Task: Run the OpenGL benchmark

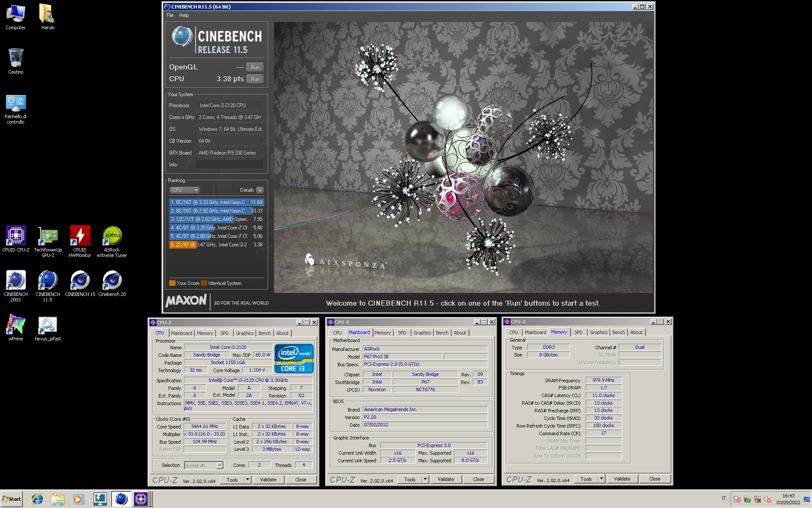Action: (x=255, y=67)
